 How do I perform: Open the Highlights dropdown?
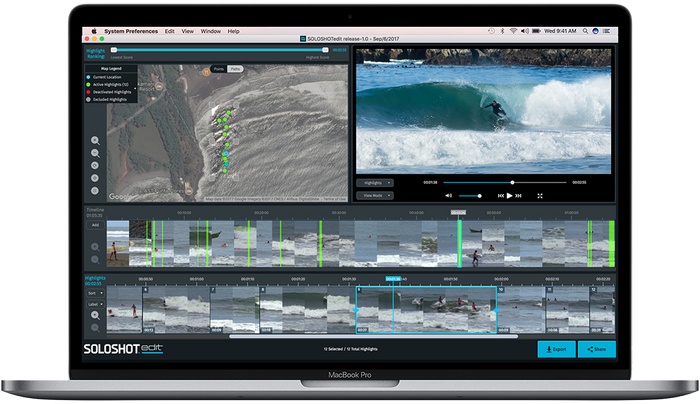pos(375,183)
